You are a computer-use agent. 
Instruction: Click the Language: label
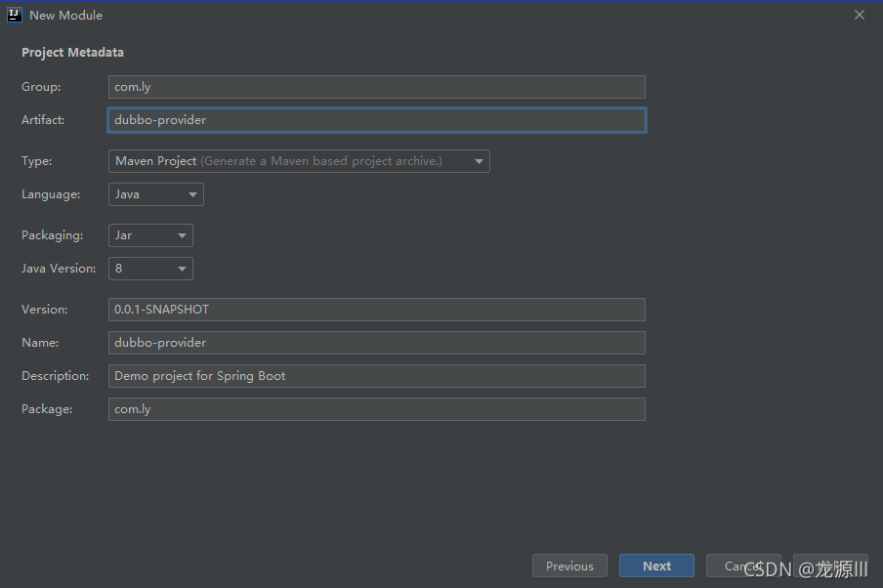(51, 194)
